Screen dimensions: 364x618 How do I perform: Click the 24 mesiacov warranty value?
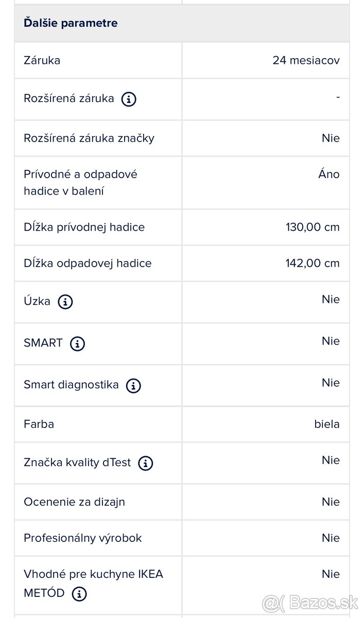[x=306, y=60]
